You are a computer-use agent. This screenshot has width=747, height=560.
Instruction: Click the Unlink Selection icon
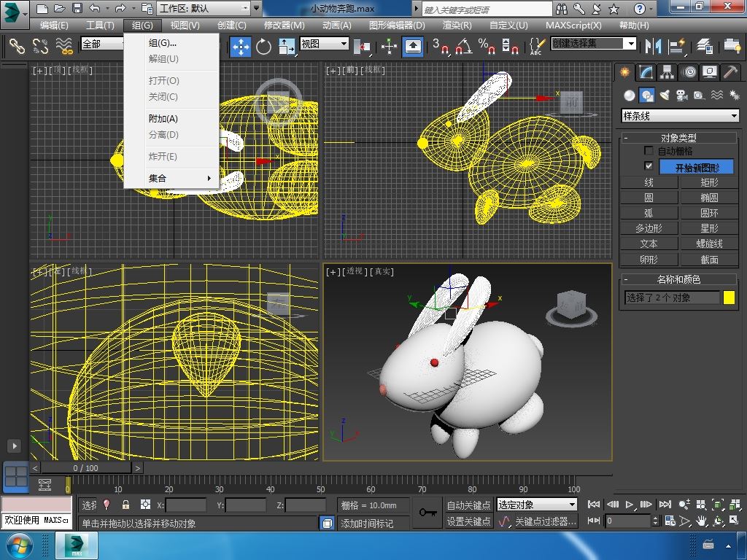41,46
